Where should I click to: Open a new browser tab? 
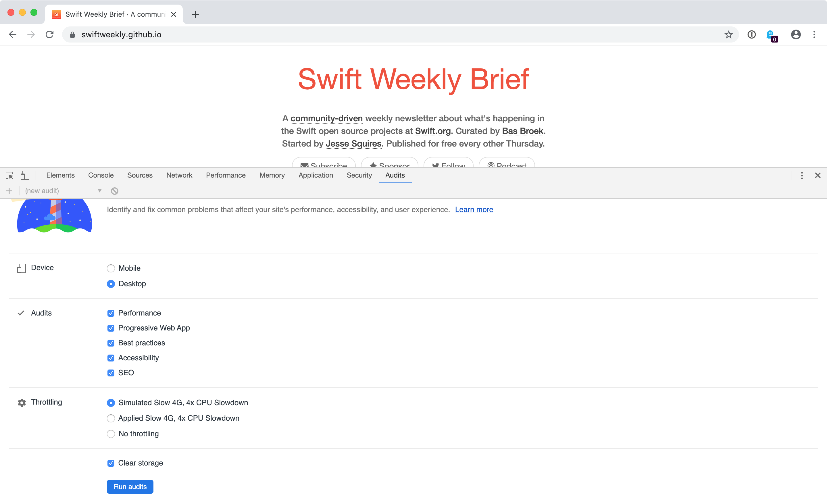(x=195, y=14)
